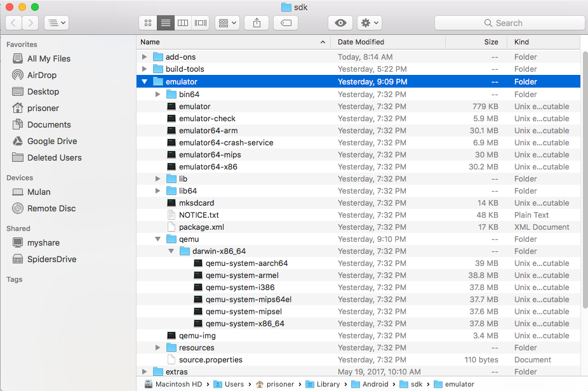
Task: Select qemu-system-mipsel file
Action: (358, 311)
